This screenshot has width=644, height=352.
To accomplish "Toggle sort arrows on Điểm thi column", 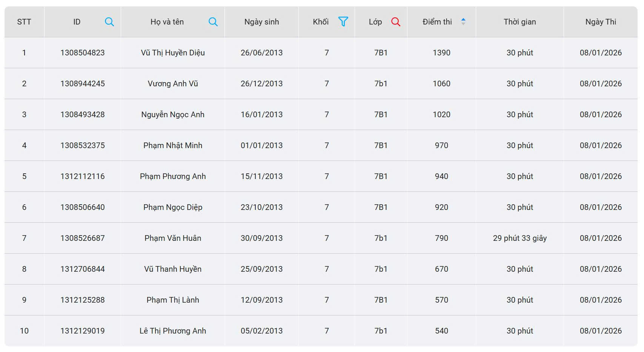I will click(463, 22).
